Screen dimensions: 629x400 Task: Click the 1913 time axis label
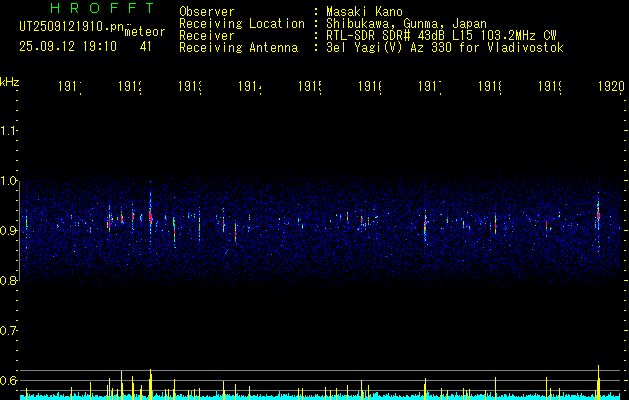(190, 86)
